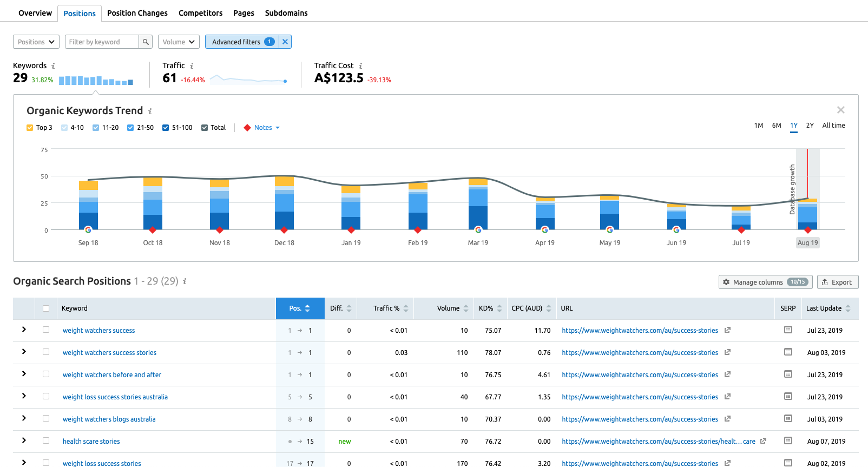Open the Competitors tab
This screenshot has height=467, width=868.
[200, 13]
